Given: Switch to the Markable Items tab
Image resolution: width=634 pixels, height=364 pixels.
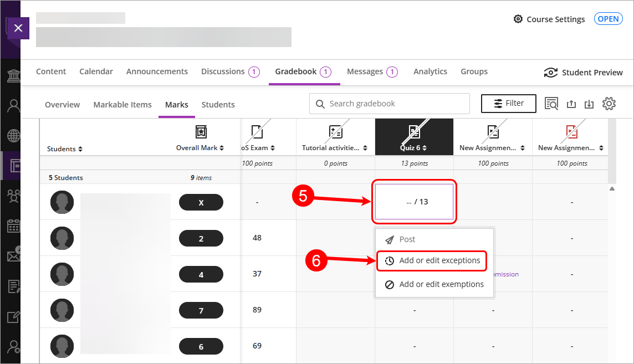Looking at the screenshot, I should coord(122,105).
